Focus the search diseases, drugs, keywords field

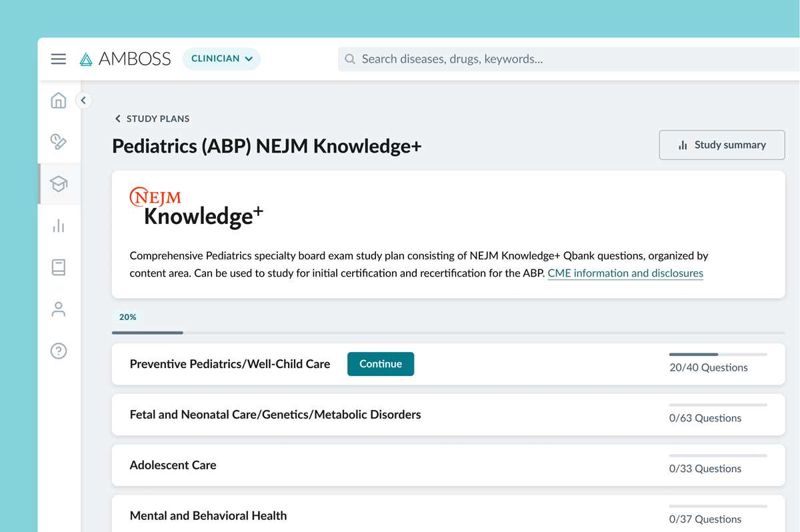tap(569, 59)
